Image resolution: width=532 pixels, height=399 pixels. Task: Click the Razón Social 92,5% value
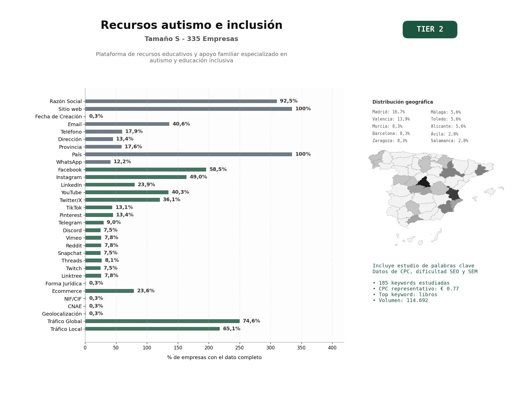289,101
